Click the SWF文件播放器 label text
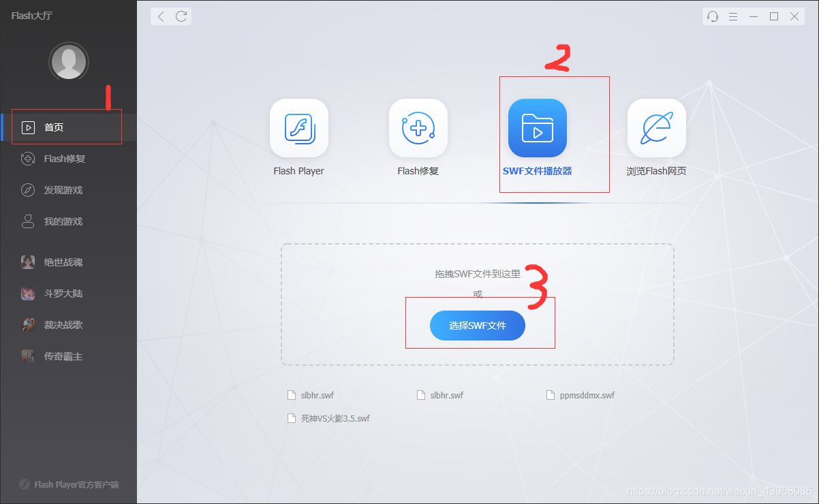 [x=538, y=171]
